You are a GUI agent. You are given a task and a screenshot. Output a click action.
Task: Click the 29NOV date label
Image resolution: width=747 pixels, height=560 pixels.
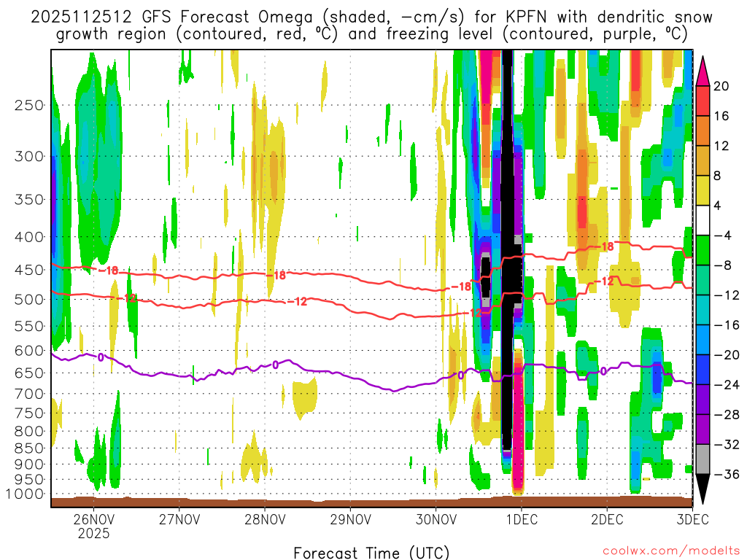[x=350, y=519]
